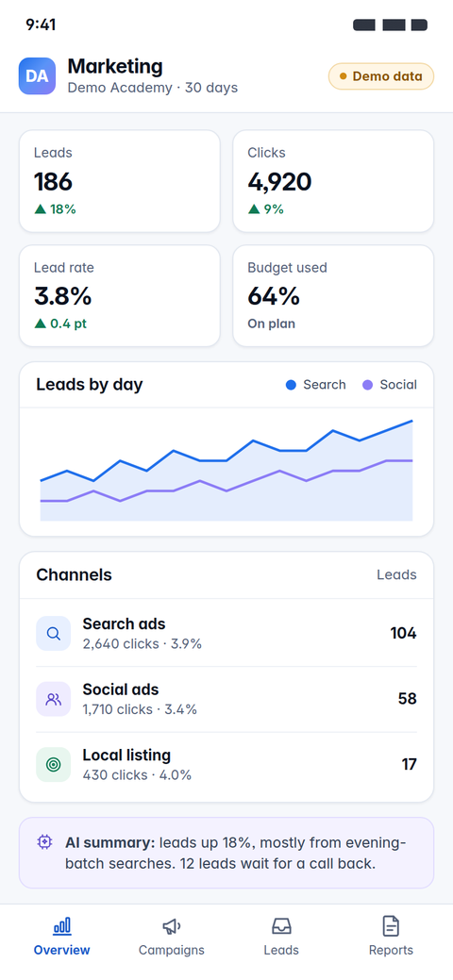The height and width of the screenshot is (980, 453).
Task: Tap the DA account avatar
Action: (37, 76)
